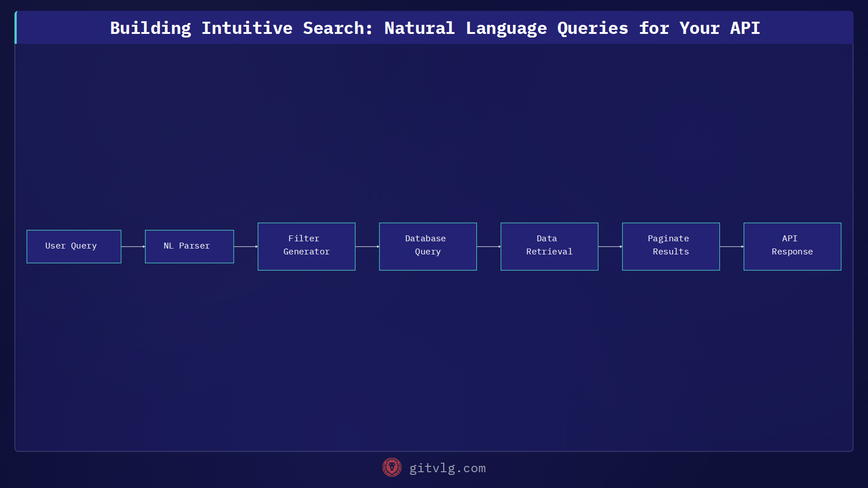Click the lion logo icon
The image size is (868, 488).
coord(392,468)
